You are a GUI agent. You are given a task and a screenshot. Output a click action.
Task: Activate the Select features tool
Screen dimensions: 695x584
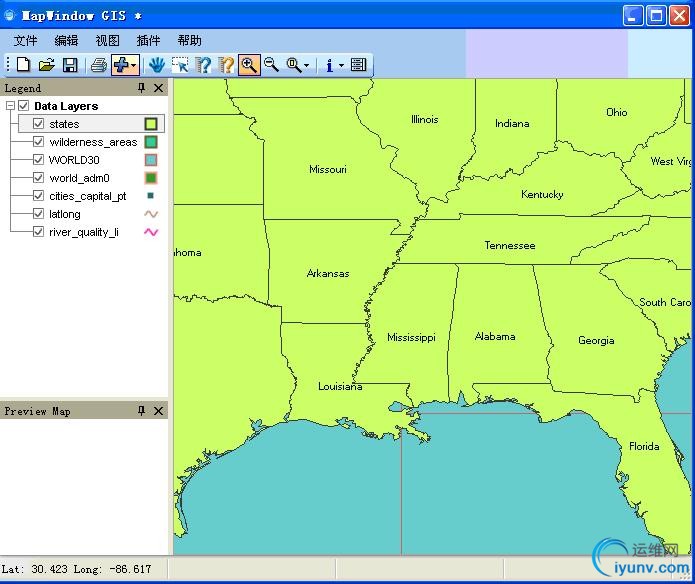tap(180, 65)
